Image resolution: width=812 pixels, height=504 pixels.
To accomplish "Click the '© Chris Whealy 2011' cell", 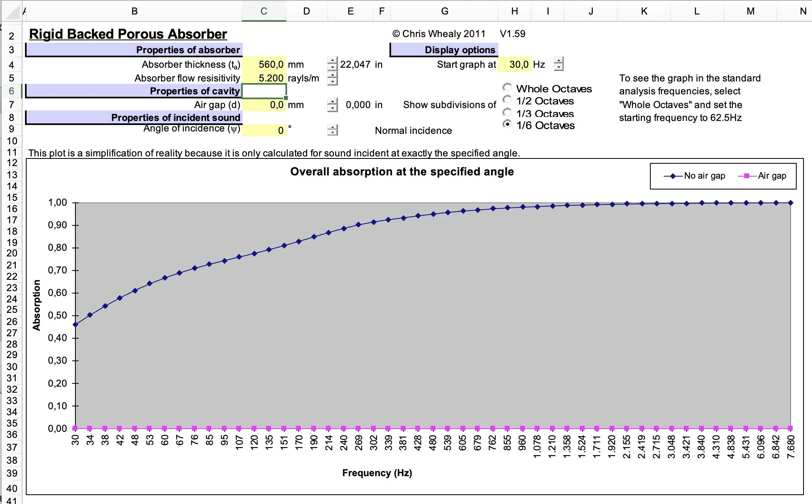I will [x=439, y=34].
